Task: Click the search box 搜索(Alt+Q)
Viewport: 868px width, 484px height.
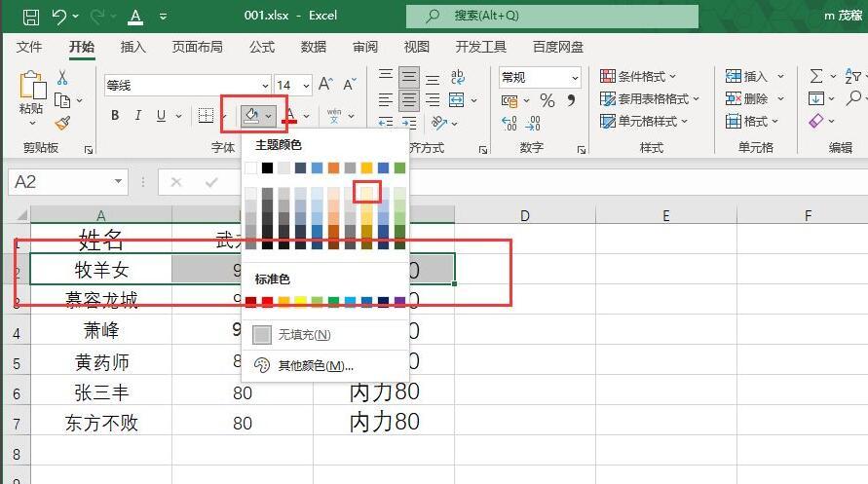Action: pos(552,16)
